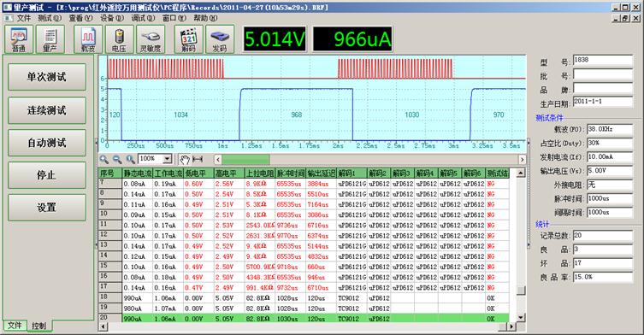Click the 自动测试 button
Screen dimensions: 644x335
47,143
